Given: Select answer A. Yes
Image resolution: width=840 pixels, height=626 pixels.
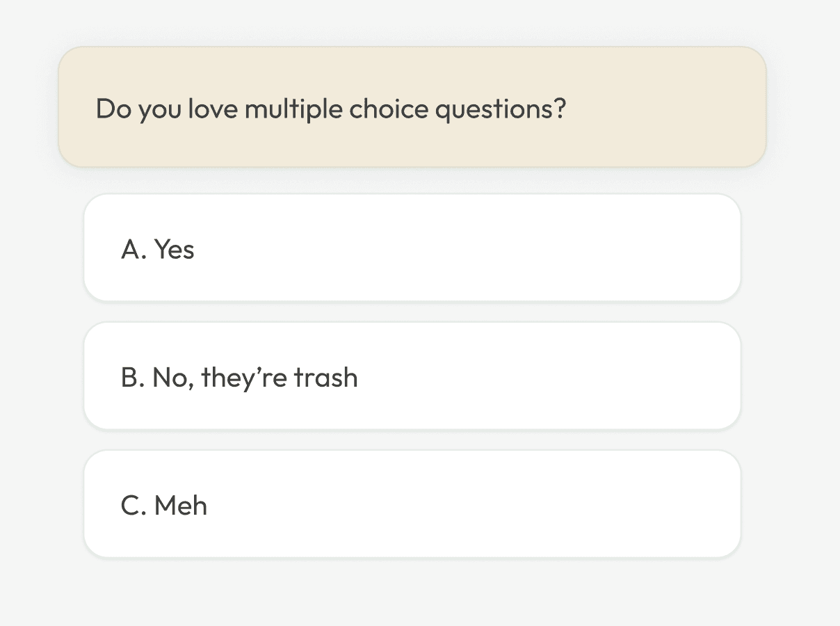Looking at the screenshot, I should tap(412, 248).
